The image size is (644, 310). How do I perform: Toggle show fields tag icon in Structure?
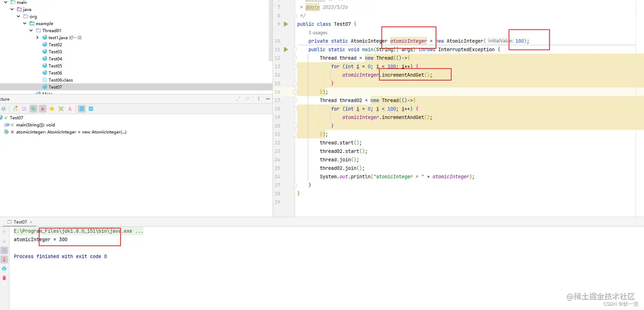33,109
